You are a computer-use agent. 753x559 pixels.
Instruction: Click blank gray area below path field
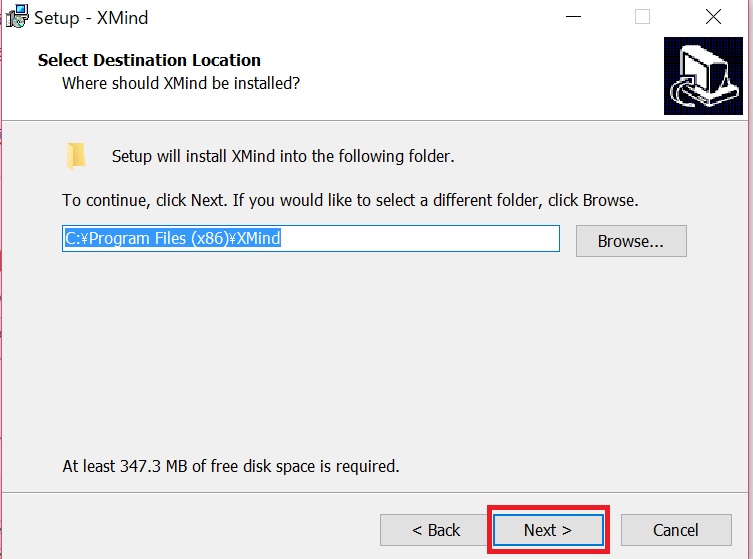pos(375,355)
